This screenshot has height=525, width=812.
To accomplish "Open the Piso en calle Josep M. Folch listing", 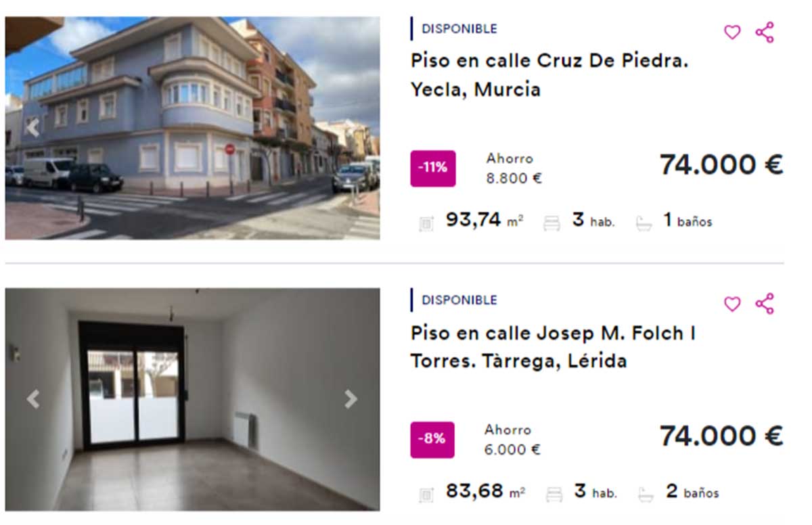I will click(x=555, y=346).
